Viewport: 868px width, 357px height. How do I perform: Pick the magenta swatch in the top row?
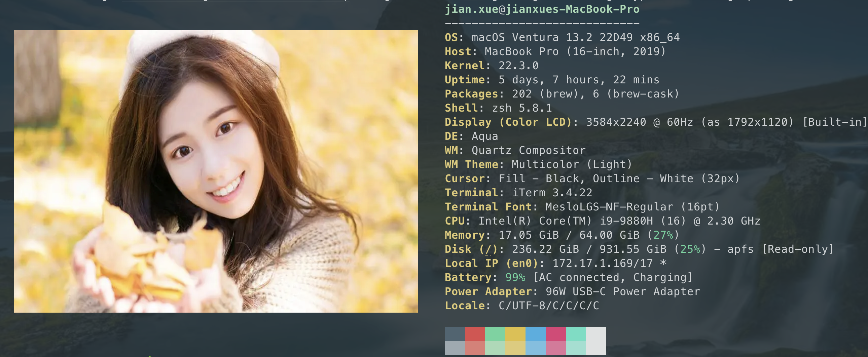click(x=556, y=334)
